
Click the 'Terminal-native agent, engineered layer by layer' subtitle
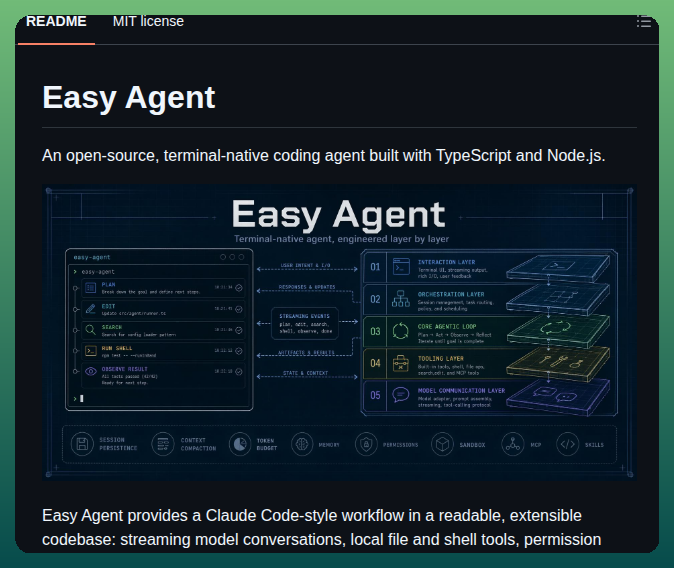(x=341, y=239)
